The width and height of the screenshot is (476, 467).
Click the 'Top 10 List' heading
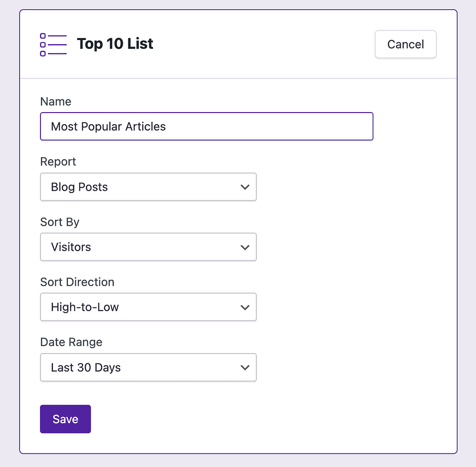115,44
